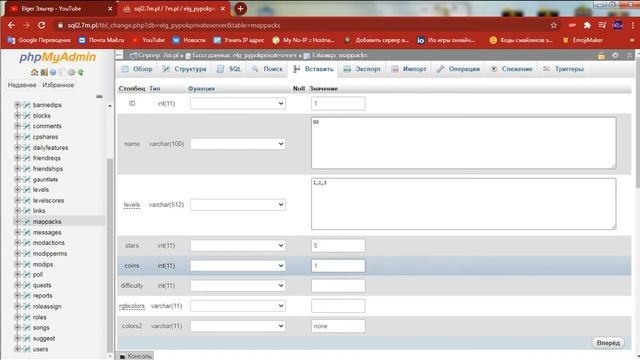Open the function dropdown for colors2

(x=238, y=326)
